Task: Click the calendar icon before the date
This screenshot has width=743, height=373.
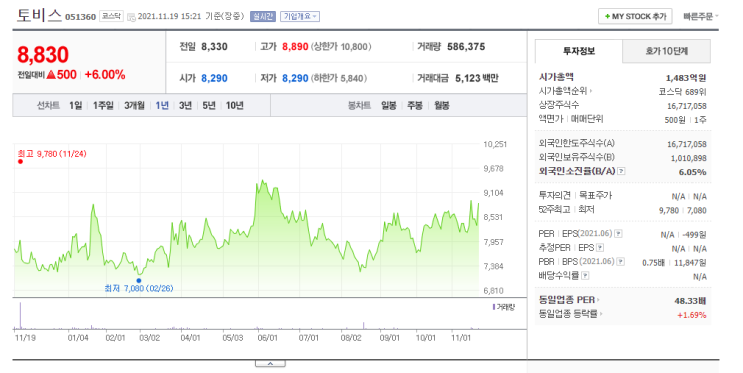Action: pos(131,17)
